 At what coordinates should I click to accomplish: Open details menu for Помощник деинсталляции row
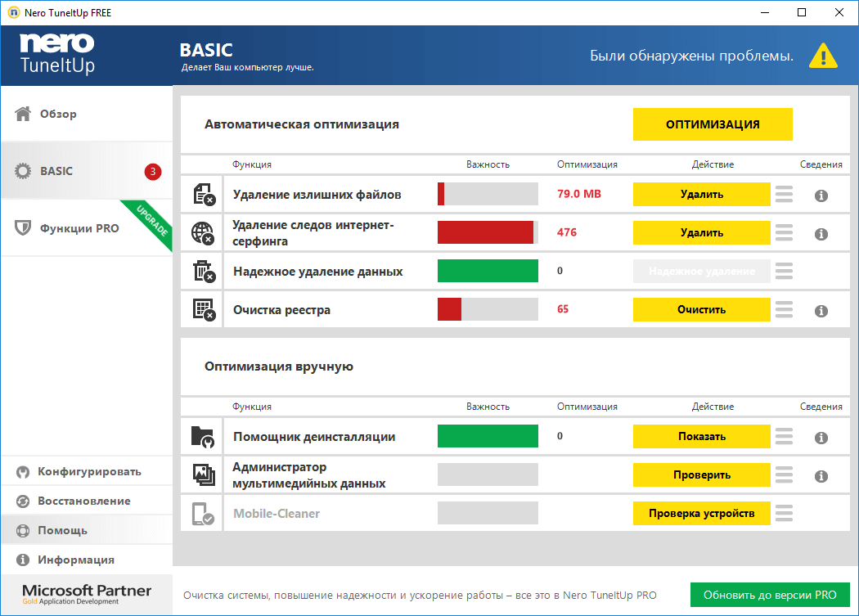point(784,436)
